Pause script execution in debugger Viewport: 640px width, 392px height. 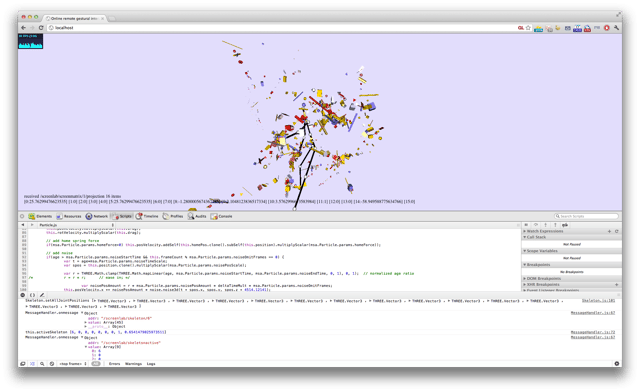pos(526,225)
